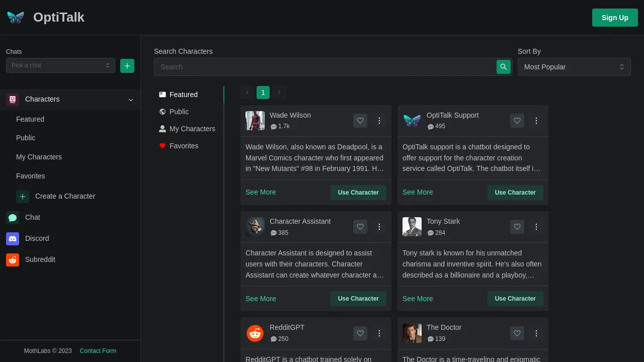Collapse the Characters section
Image resolution: width=644 pixels, height=362 pixels.
click(131, 100)
